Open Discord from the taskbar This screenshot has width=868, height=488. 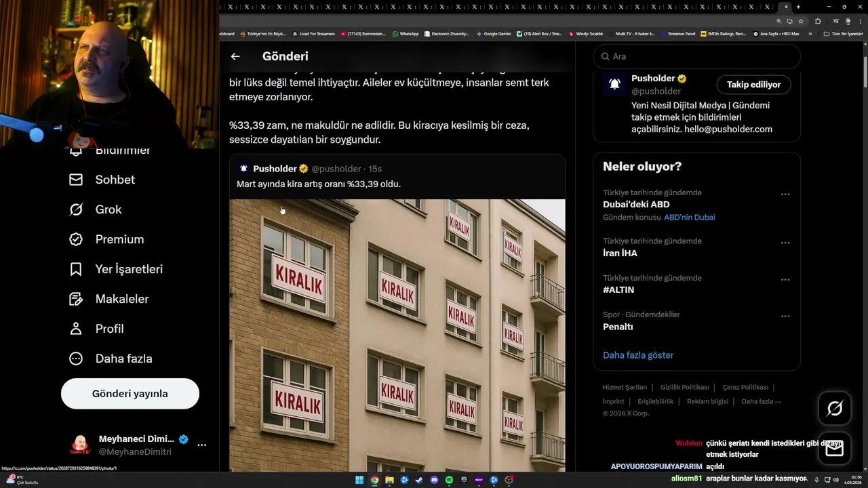434,480
